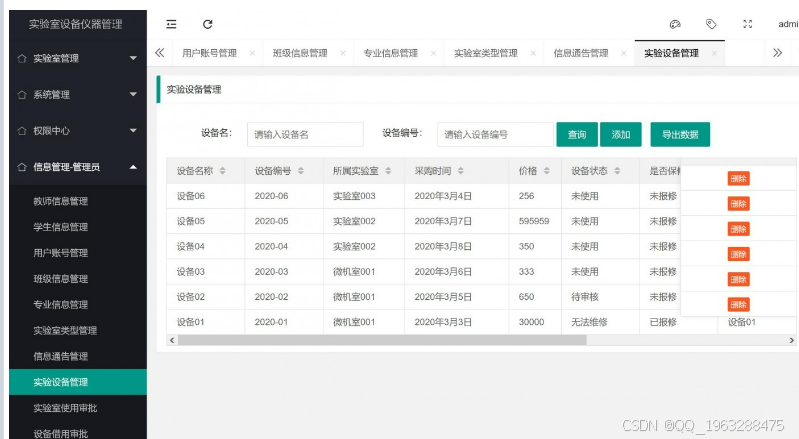The image size is (799, 439).
Task: Click the scrollbar left arrow
Action: pos(172,340)
